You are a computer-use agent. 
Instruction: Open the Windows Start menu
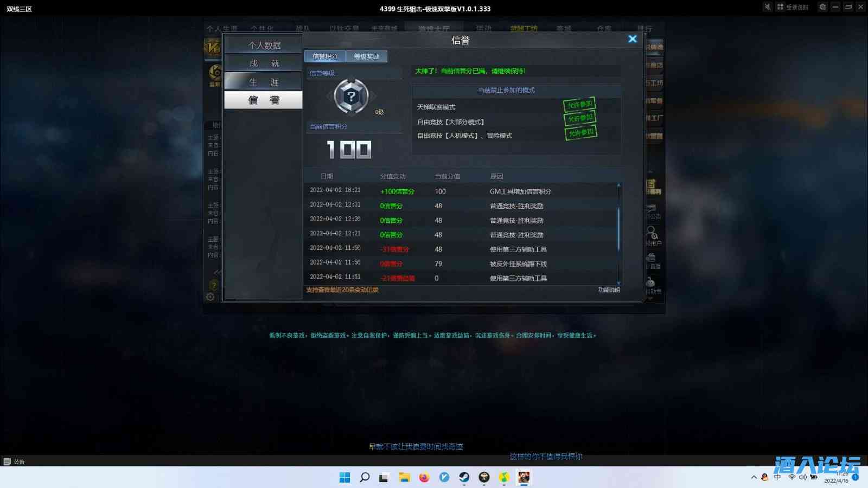click(344, 477)
